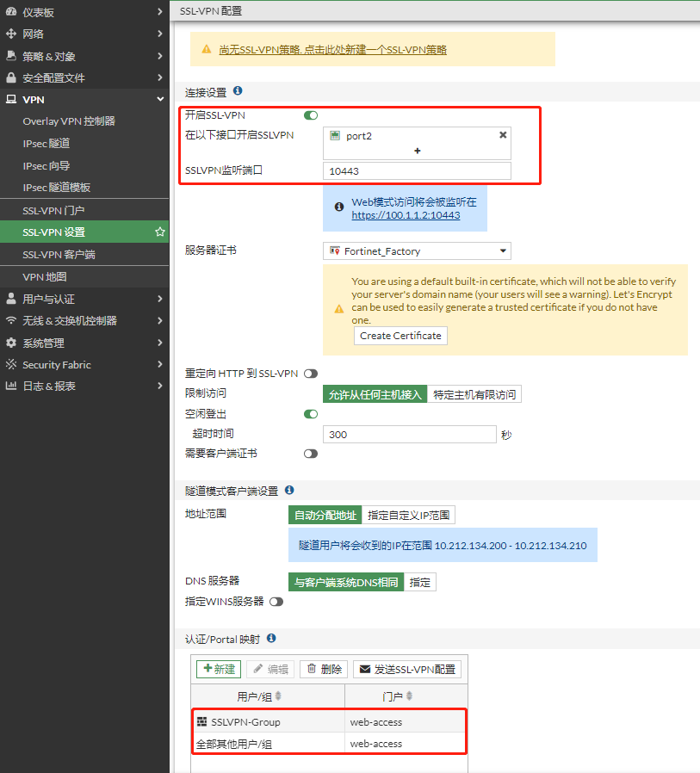Click 发送SSL-VPN配置 envelope button
Image resolution: width=700 pixels, height=773 pixels.
point(406,669)
